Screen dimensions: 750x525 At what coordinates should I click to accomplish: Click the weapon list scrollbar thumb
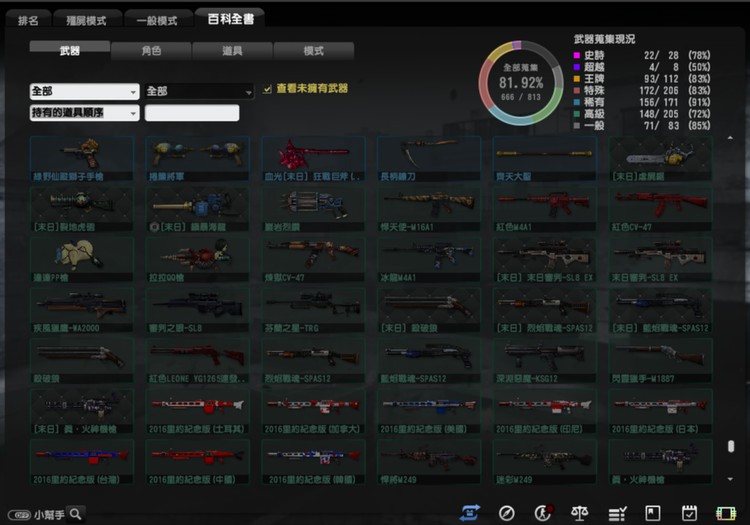pos(730,446)
